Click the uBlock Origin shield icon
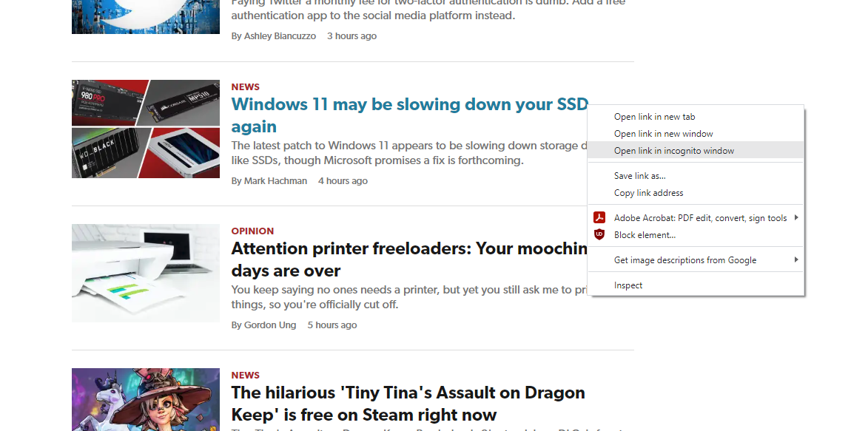The height and width of the screenshot is (431, 868). [599, 234]
